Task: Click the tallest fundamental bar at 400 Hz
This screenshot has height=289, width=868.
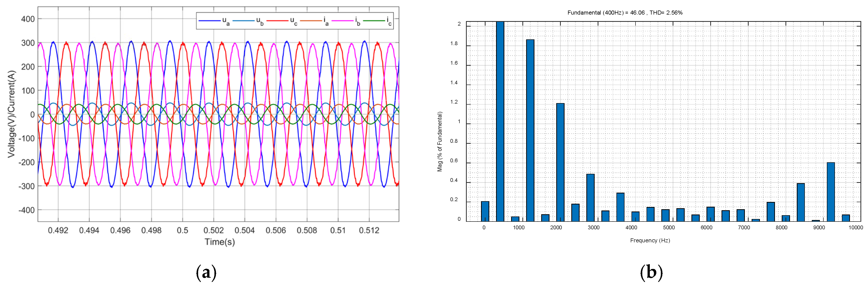Action: [x=500, y=121]
